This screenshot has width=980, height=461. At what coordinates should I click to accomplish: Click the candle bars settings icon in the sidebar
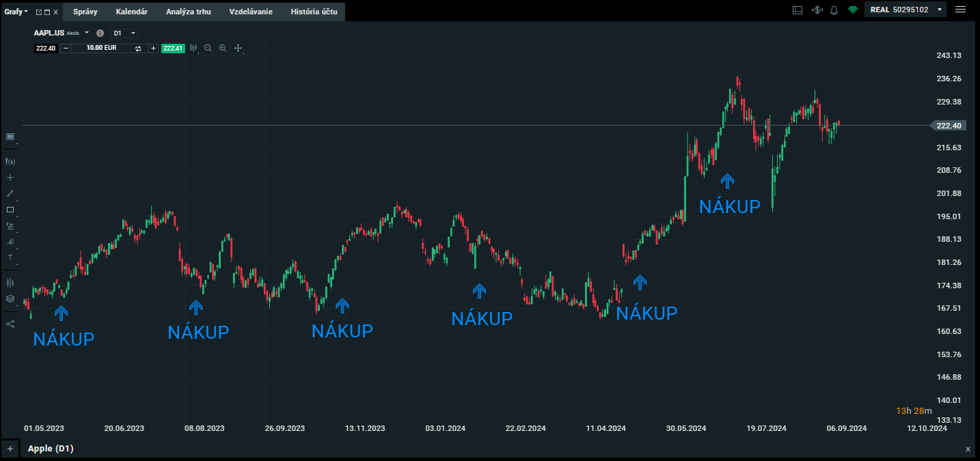(x=10, y=282)
